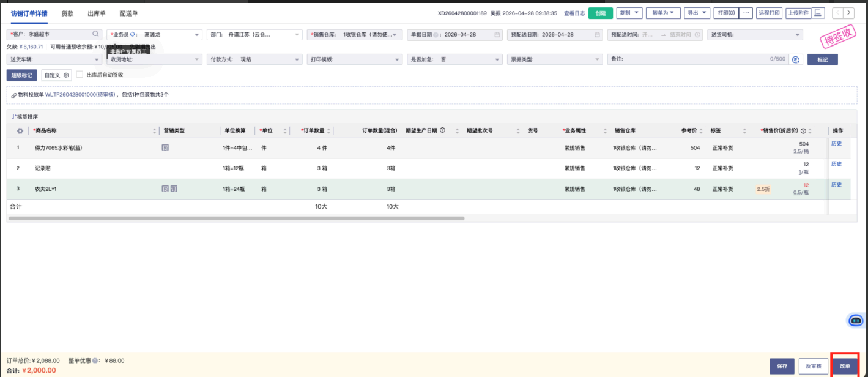
Task: Sort by 商品名称 column arrows
Action: [x=154, y=131]
